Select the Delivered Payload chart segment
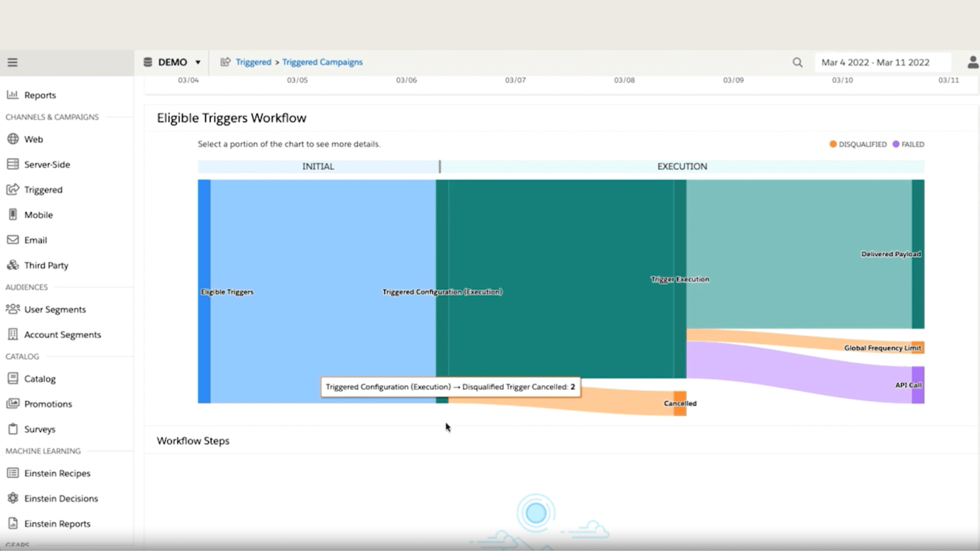The width and height of the screenshot is (980, 551). pyautogui.click(x=917, y=254)
